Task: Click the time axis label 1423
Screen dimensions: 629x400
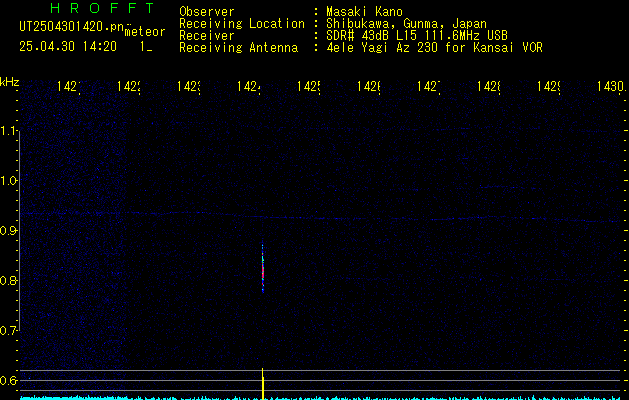Action: tap(189, 86)
